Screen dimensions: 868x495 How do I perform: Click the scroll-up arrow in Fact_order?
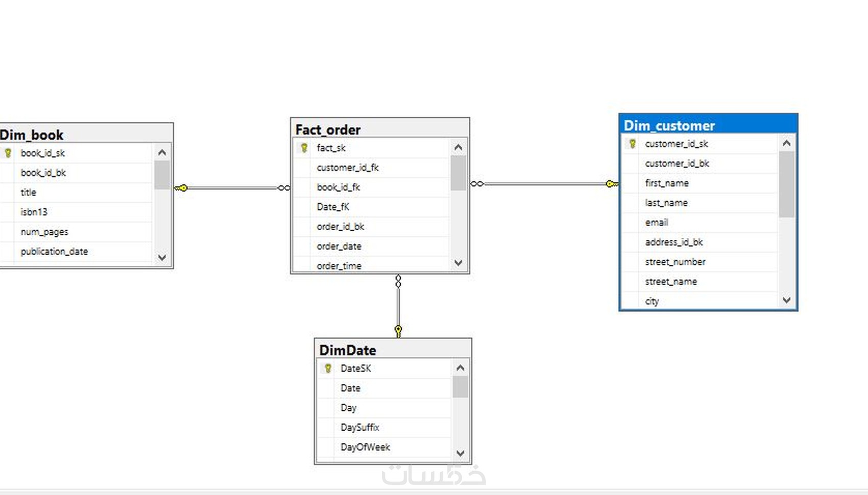point(458,147)
